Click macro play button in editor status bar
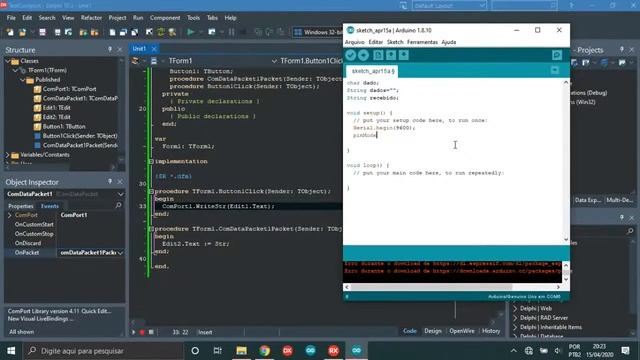640x360 pixels. click(x=133, y=332)
